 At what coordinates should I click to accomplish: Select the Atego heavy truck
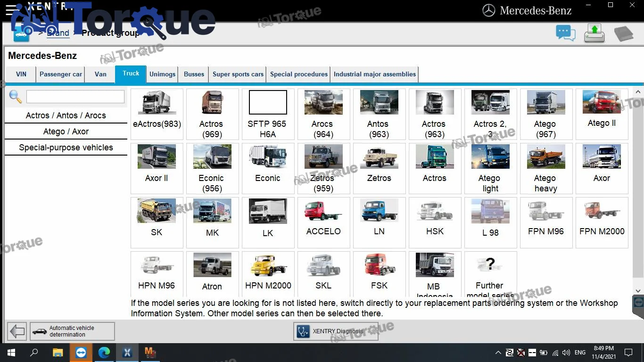click(546, 168)
